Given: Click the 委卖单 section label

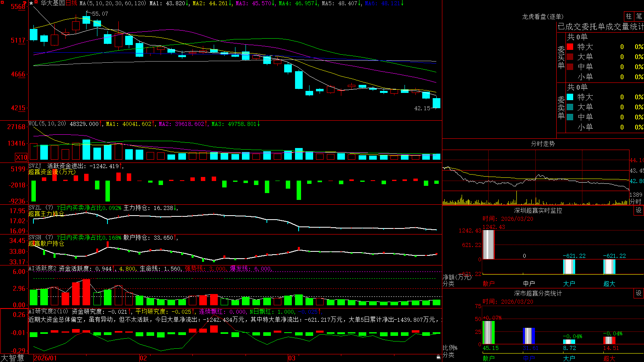Looking at the screenshot, I should point(561,108).
